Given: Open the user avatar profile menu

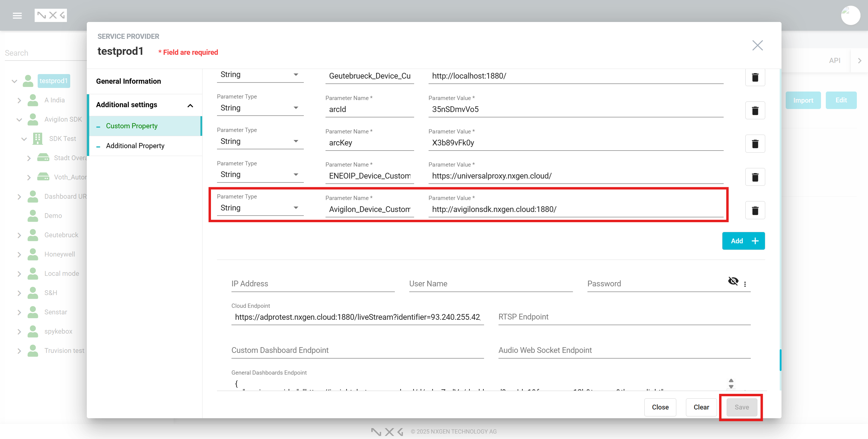Looking at the screenshot, I should [850, 15].
